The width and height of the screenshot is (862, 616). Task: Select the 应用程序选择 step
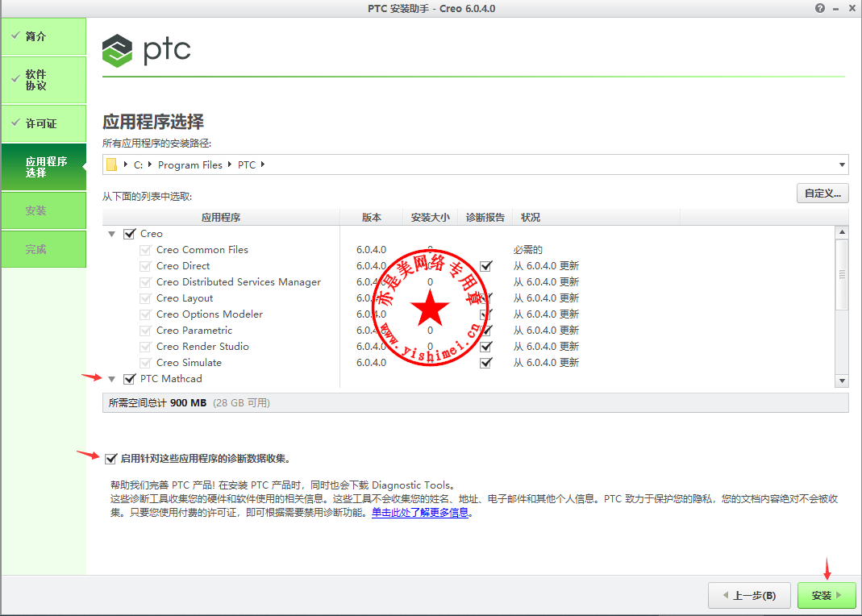point(44,167)
